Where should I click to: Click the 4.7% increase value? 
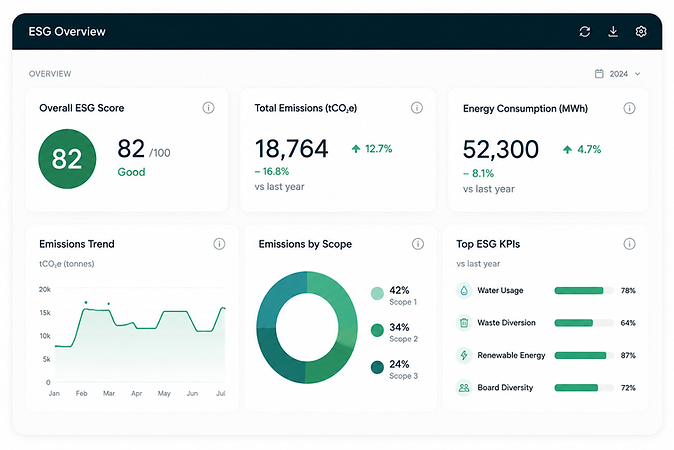click(589, 149)
